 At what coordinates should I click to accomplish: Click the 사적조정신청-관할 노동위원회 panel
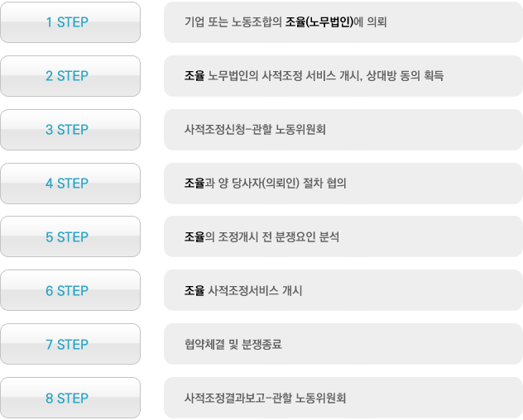343,130
